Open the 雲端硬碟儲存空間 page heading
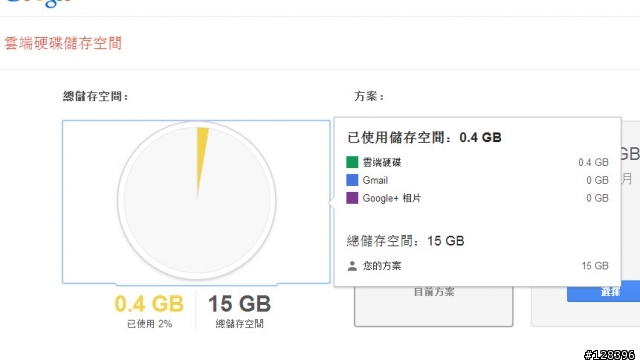This screenshot has width=640, height=363. coord(63,43)
